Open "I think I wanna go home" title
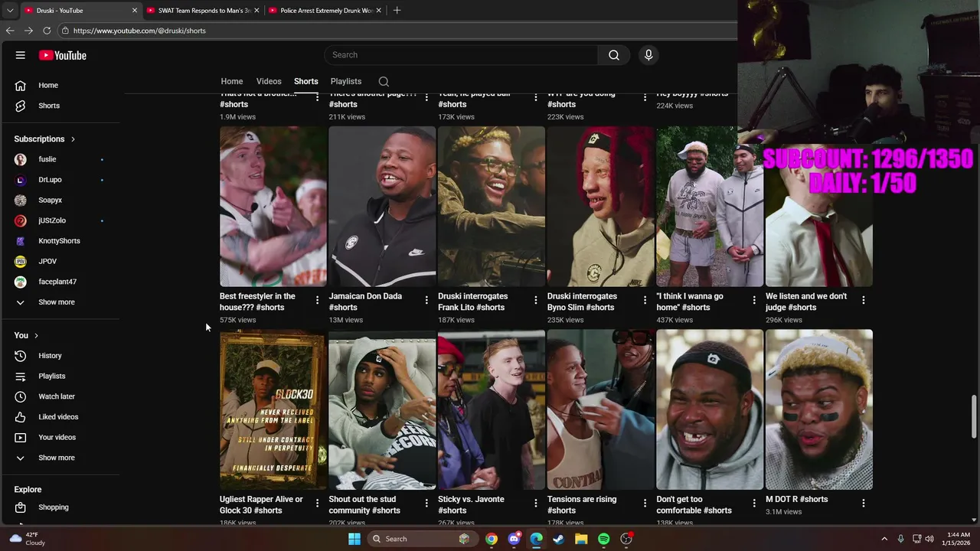Screen dimensions: 980x551 [x=690, y=302]
